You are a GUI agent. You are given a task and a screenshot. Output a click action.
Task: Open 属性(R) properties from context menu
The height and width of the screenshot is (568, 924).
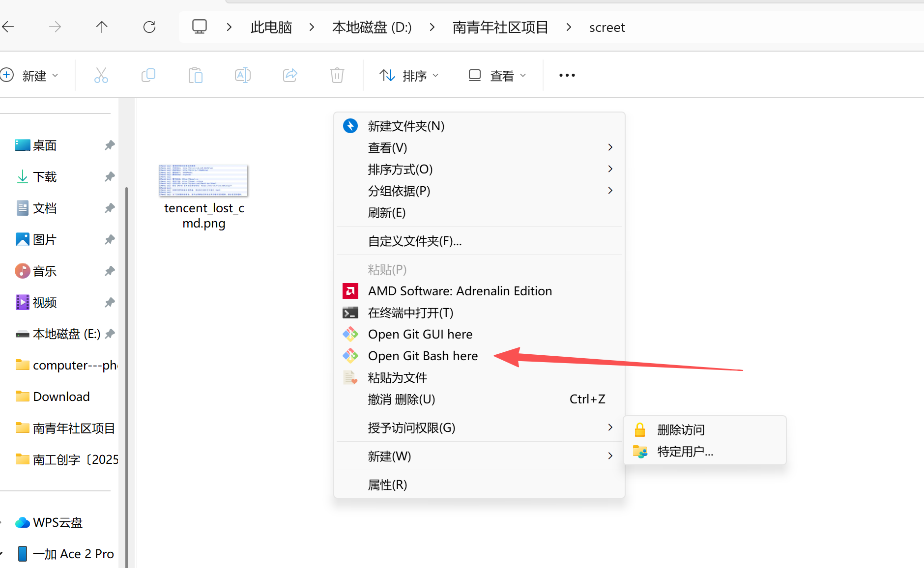(x=387, y=484)
